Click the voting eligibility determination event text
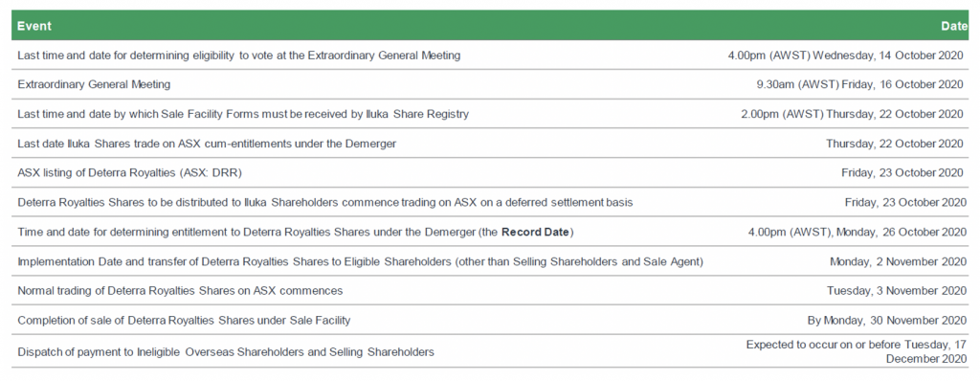The image size is (980, 381). (x=238, y=56)
